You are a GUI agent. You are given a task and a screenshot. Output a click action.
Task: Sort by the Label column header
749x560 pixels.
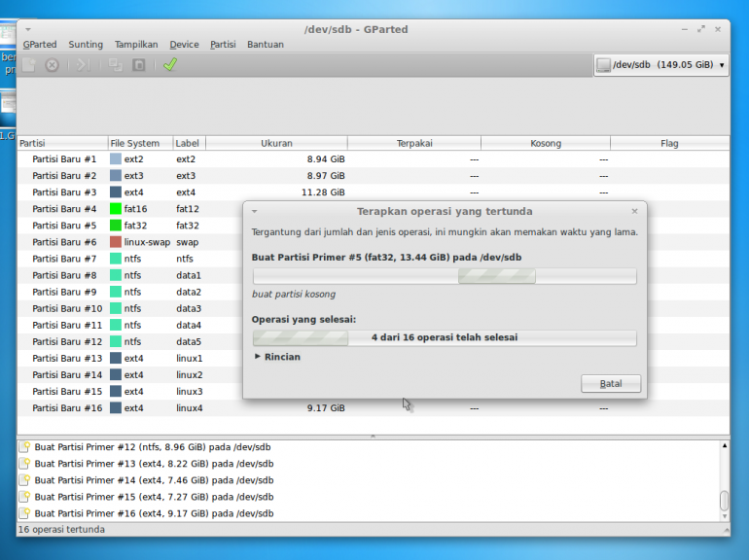click(189, 143)
